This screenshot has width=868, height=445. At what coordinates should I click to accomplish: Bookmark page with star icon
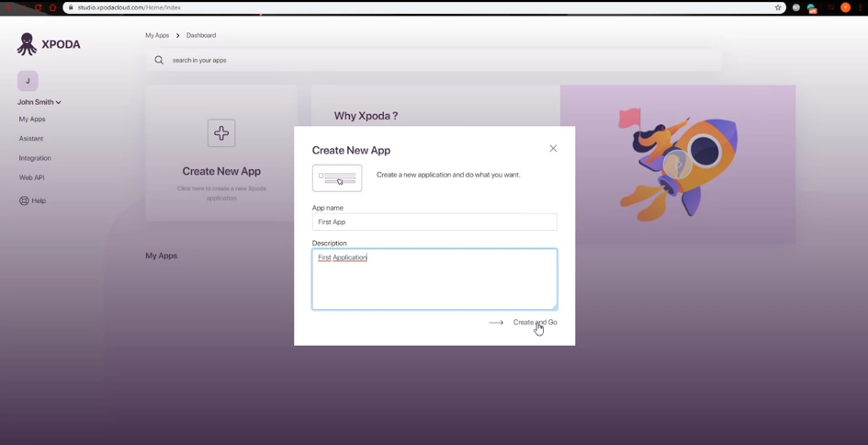click(778, 7)
